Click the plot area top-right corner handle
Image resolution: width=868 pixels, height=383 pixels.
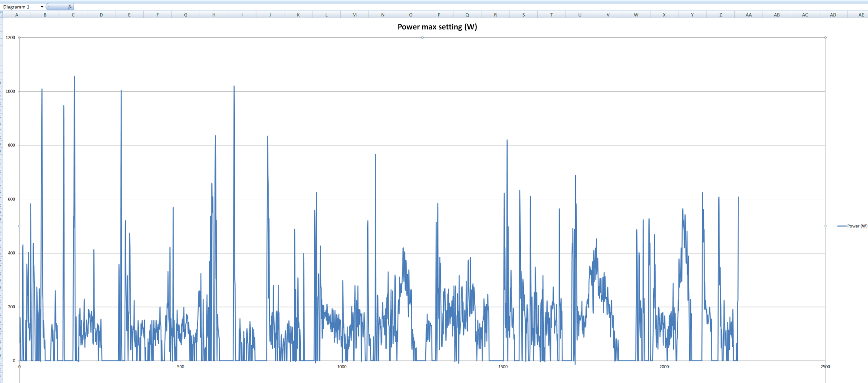click(825, 38)
